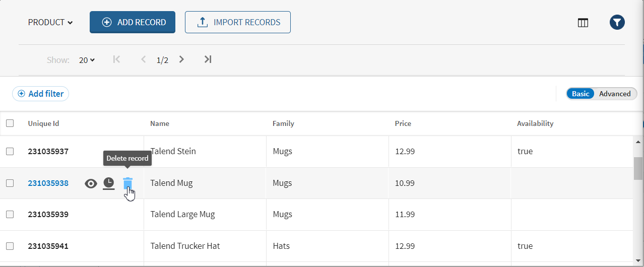
Task: Go to the next page arrow
Action: pos(182,59)
